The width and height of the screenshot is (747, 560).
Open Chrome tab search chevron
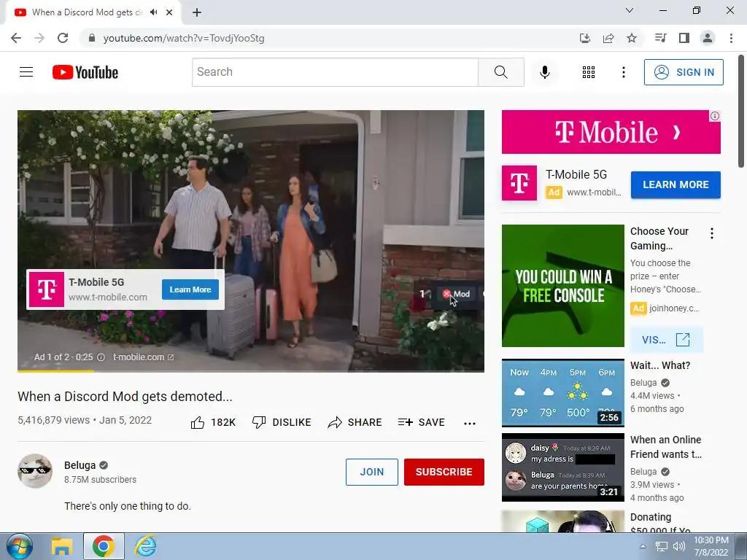[x=629, y=10]
